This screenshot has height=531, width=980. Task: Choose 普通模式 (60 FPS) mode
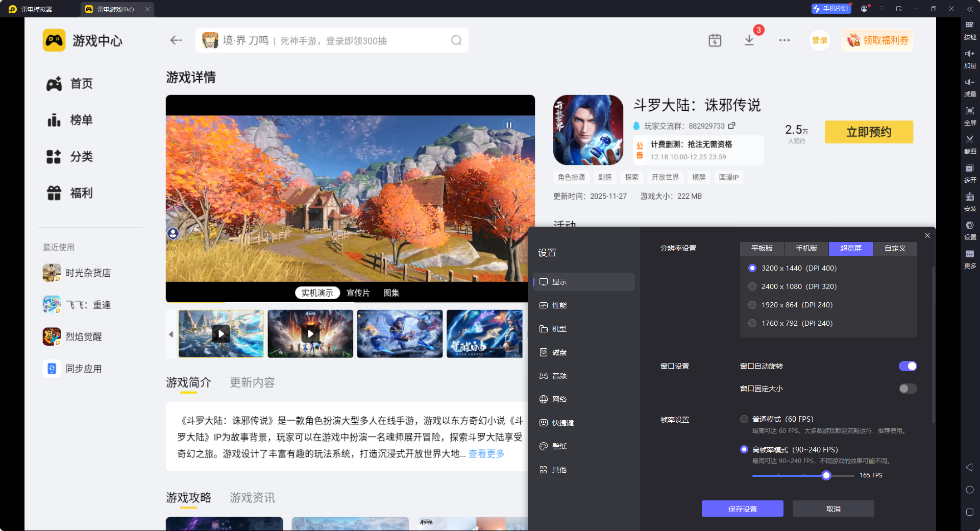pos(744,419)
